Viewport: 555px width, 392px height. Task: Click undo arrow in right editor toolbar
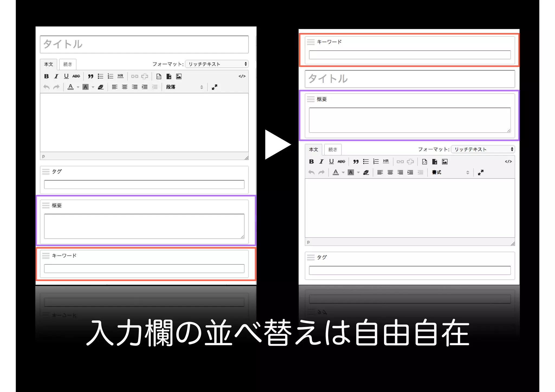311,172
